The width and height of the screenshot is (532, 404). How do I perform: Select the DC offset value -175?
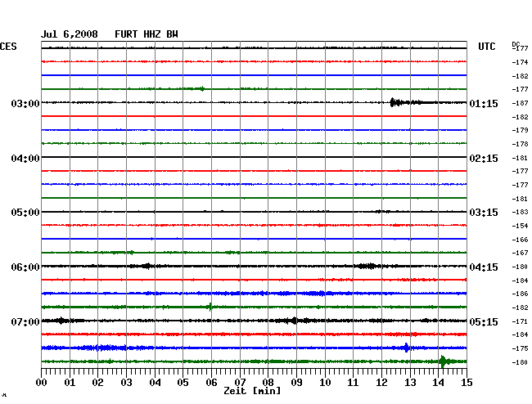pyautogui.click(x=520, y=348)
